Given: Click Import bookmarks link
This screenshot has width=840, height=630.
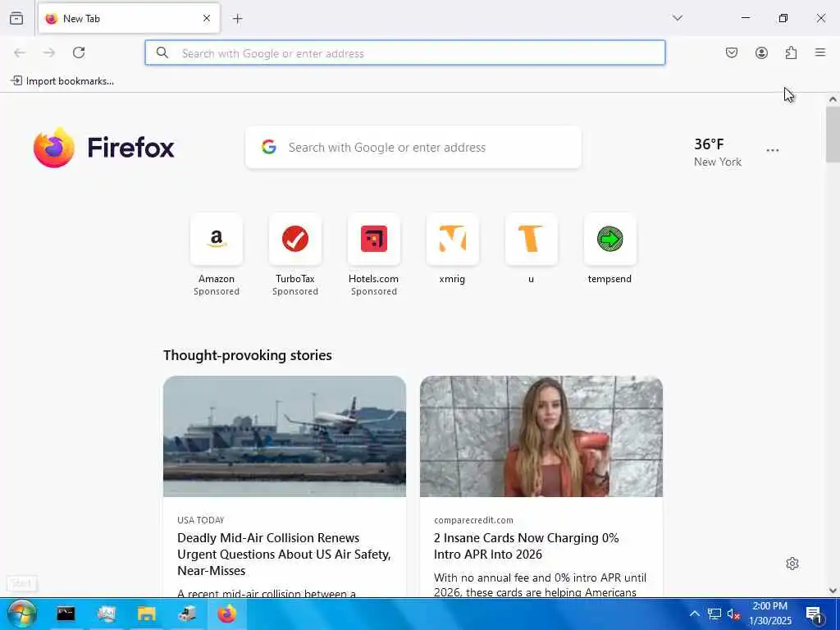Looking at the screenshot, I should click(x=62, y=81).
